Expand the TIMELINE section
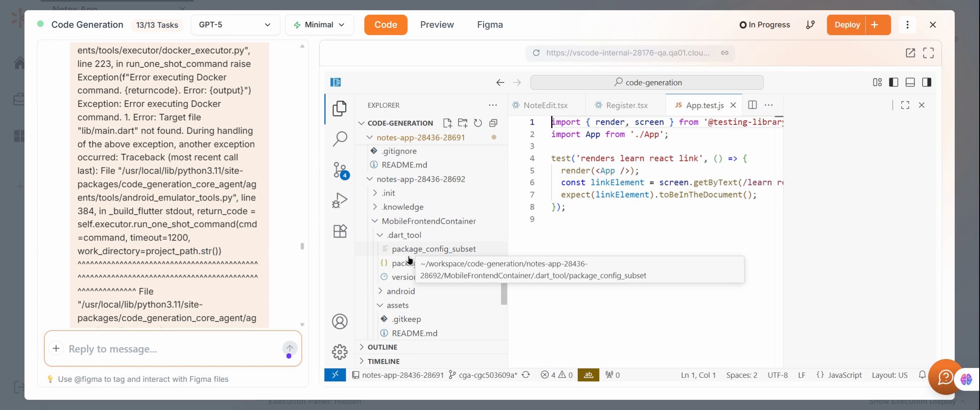The image size is (980, 410). click(431, 361)
